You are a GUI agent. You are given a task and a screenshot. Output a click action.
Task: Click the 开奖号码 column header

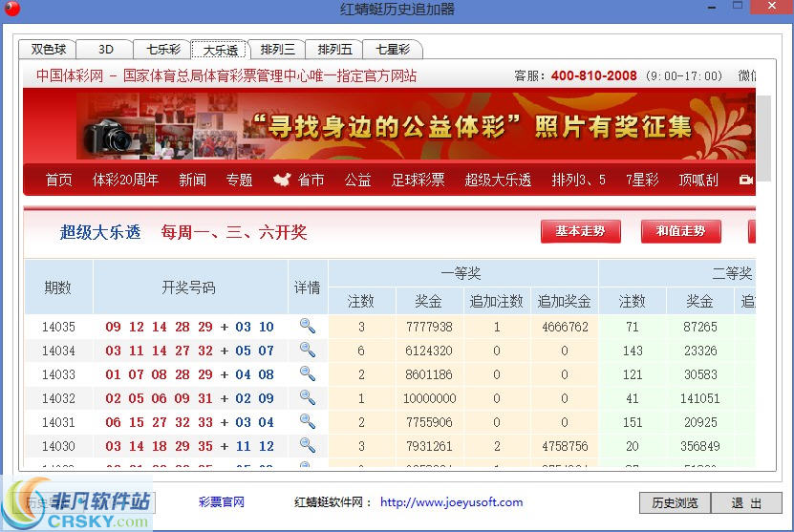click(x=189, y=287)
